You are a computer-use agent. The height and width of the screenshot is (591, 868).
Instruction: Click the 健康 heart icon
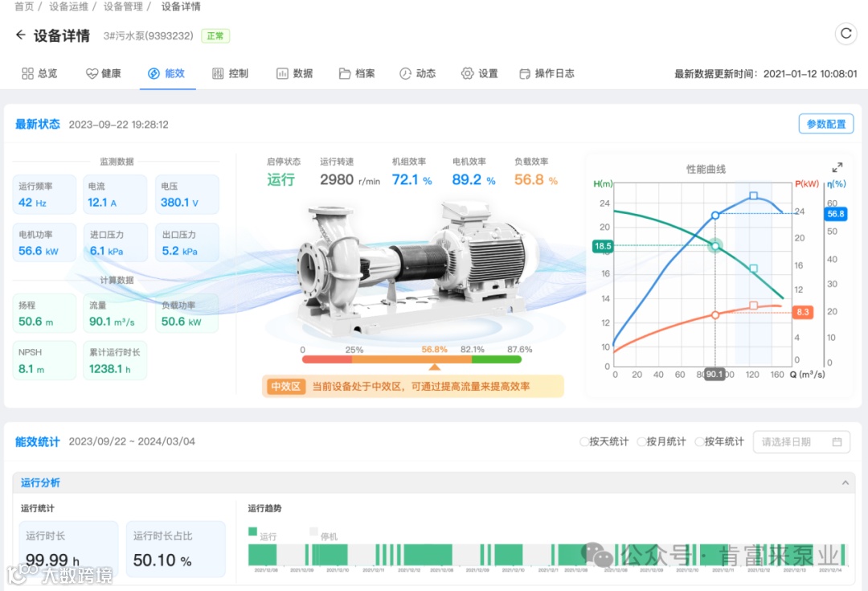click(x=92, y=73)
